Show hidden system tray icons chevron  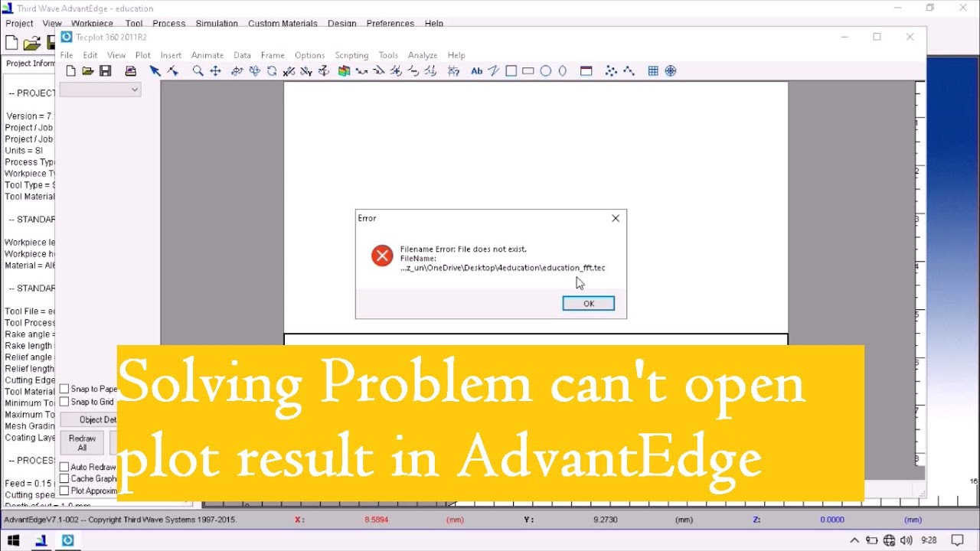(x=855, y=540)
